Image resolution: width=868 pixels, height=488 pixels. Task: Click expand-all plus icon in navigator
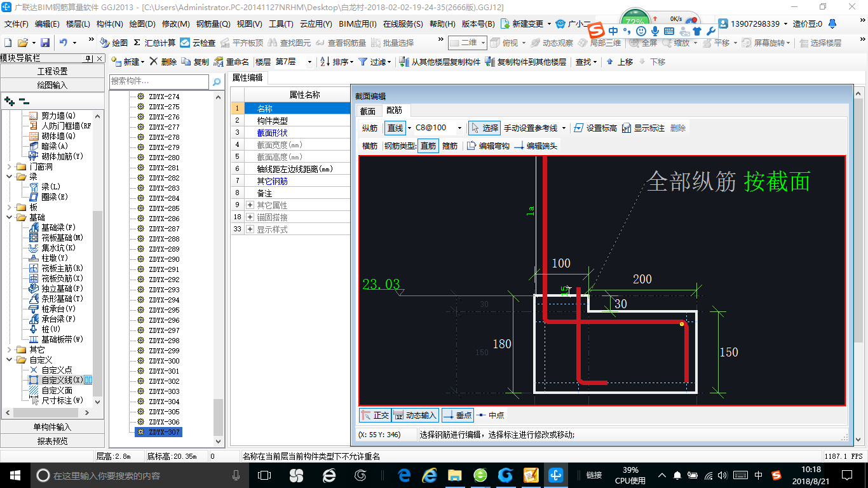click(9, 100)
